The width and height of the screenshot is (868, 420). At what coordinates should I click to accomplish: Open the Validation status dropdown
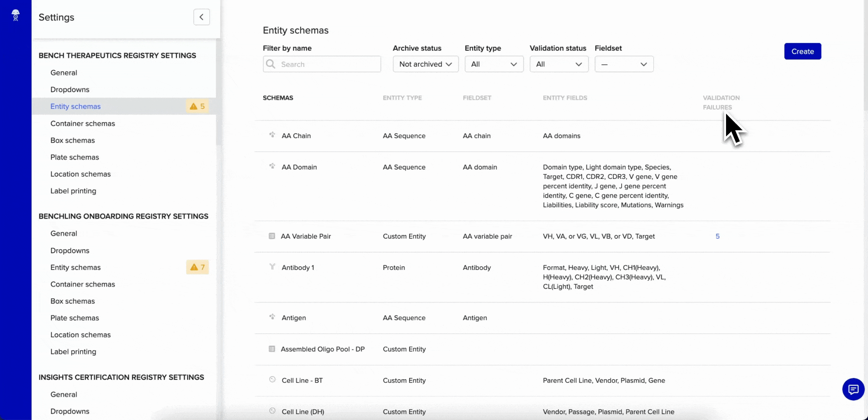coord(559,64)
